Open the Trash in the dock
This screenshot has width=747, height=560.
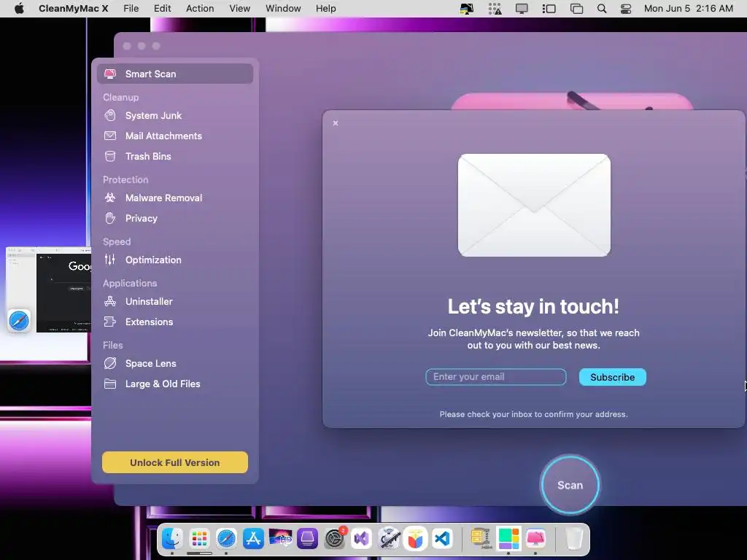(x=574, y=539)
